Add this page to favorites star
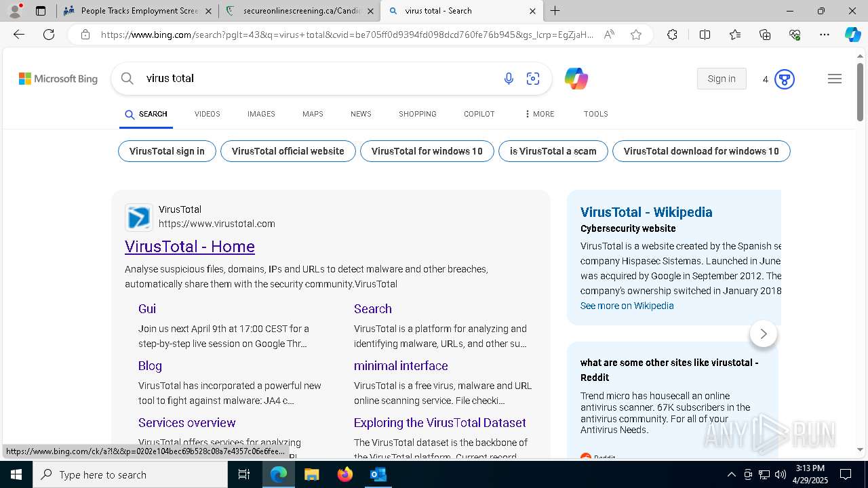 [636, 35]
